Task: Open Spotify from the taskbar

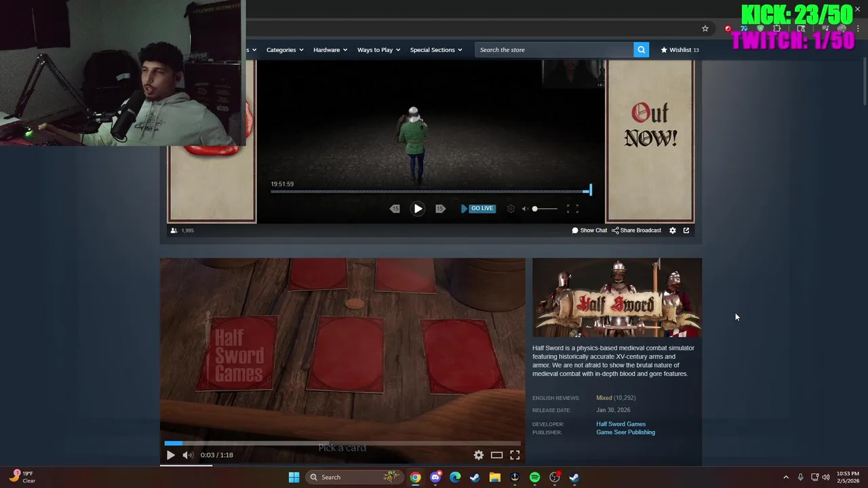Action: coord(534,477)
